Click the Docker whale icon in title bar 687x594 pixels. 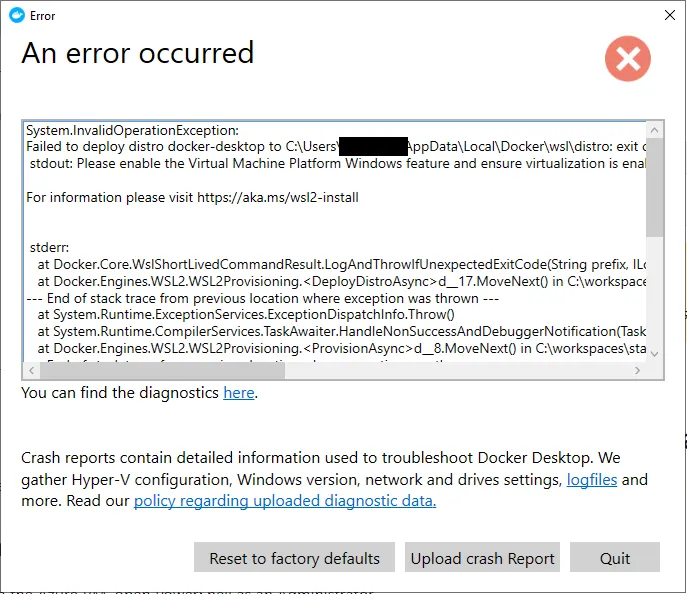tap(14, 15)
